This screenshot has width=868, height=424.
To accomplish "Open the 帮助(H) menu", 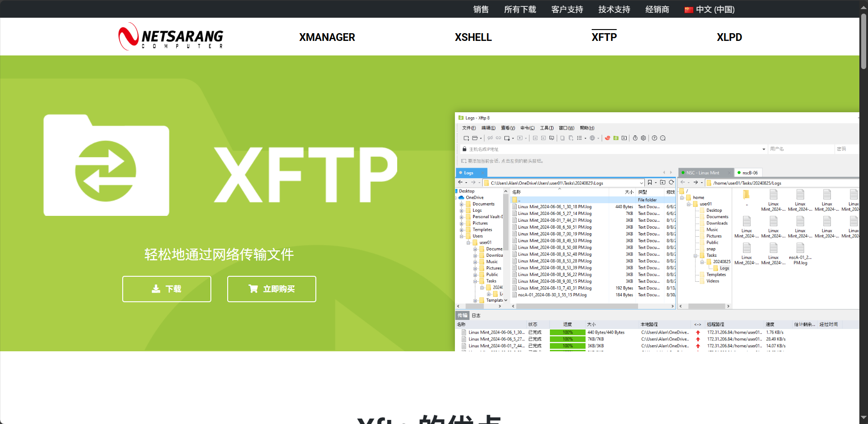I will tap(587, 128).
